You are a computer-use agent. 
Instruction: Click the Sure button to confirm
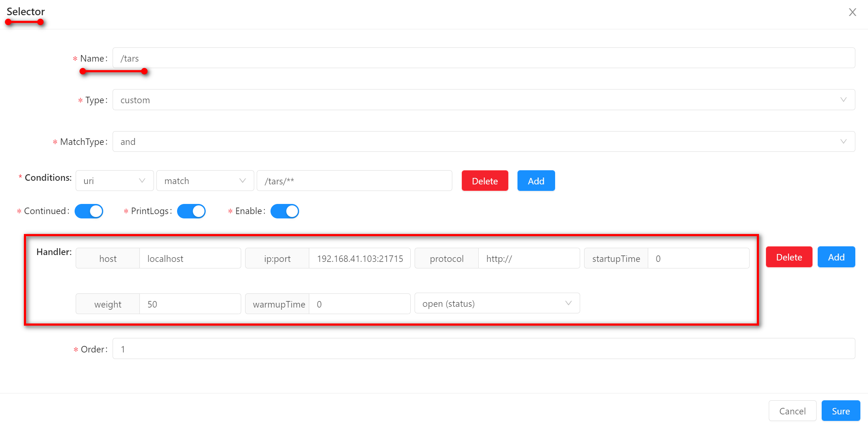[x=840, y=411]
